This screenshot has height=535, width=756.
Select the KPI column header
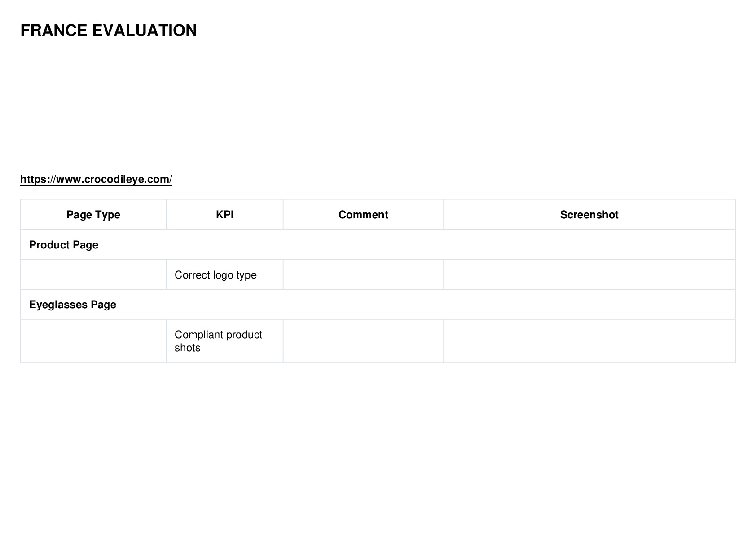224,215
